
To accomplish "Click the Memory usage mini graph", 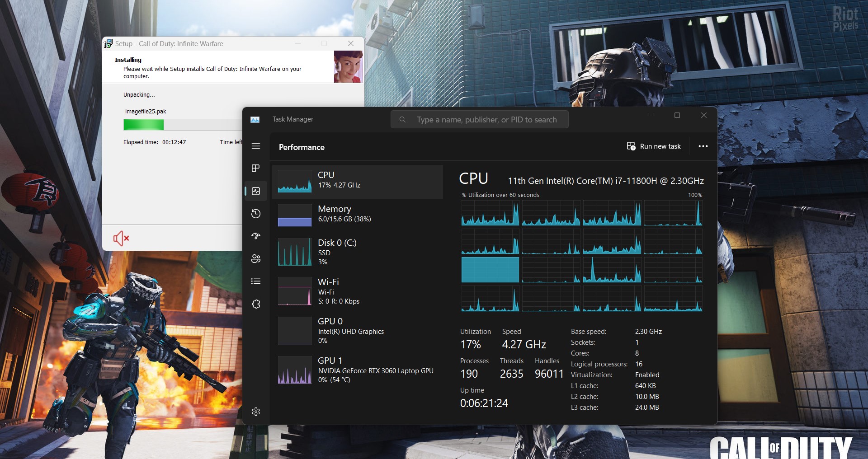I will pos(295,215).
